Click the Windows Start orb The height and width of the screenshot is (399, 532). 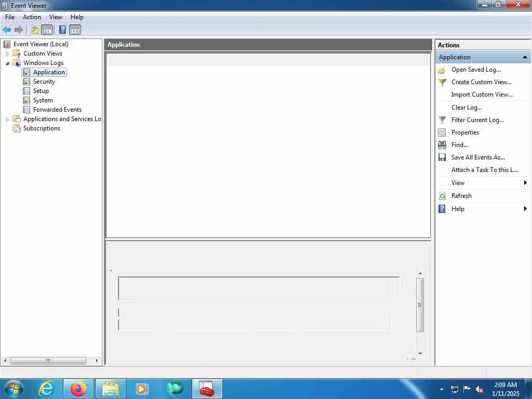14,389
